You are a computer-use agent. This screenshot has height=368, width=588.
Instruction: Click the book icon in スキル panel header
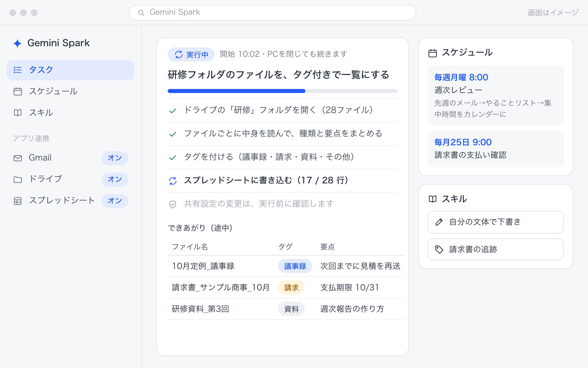pyautogui.click(x=433, y=199)
